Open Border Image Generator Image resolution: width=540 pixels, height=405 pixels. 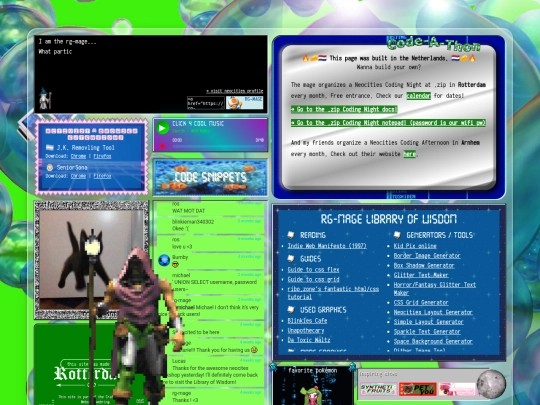427,256
